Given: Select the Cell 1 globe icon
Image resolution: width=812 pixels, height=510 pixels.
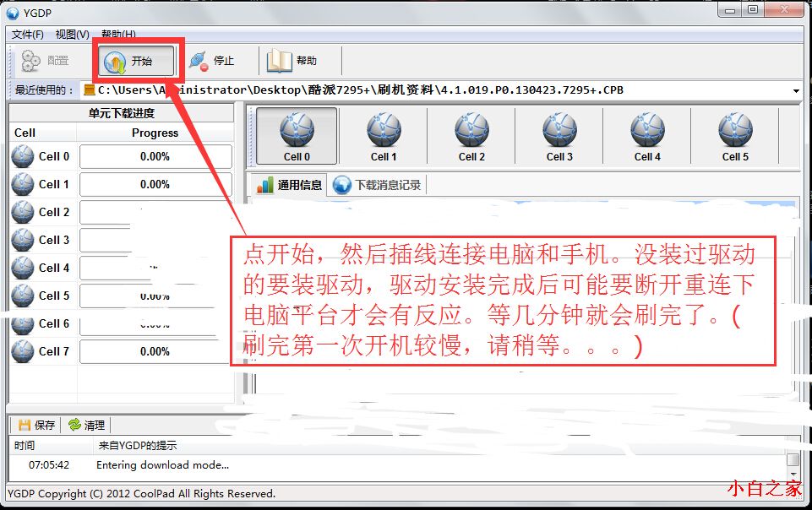Looking at the screenshot, I should point(384,130).
